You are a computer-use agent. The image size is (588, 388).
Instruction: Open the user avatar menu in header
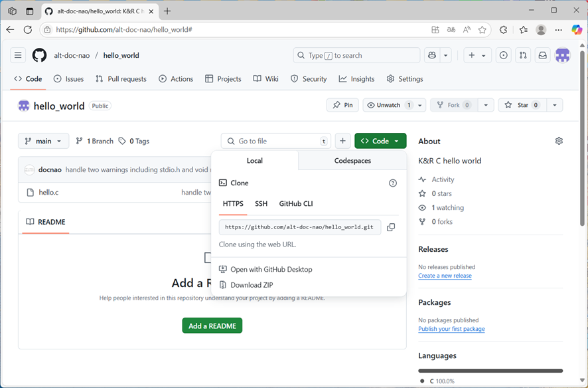(x=563, y=56)
